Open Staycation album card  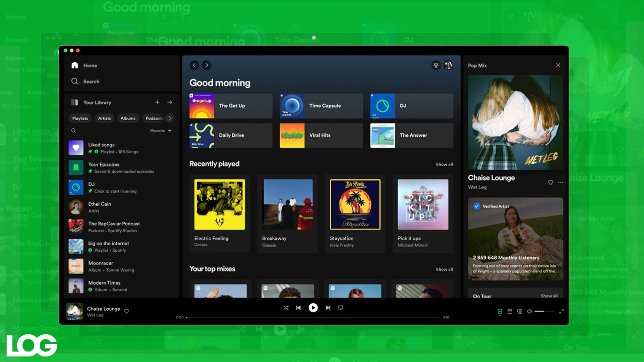pyautogui.click(x=355, y=213)
